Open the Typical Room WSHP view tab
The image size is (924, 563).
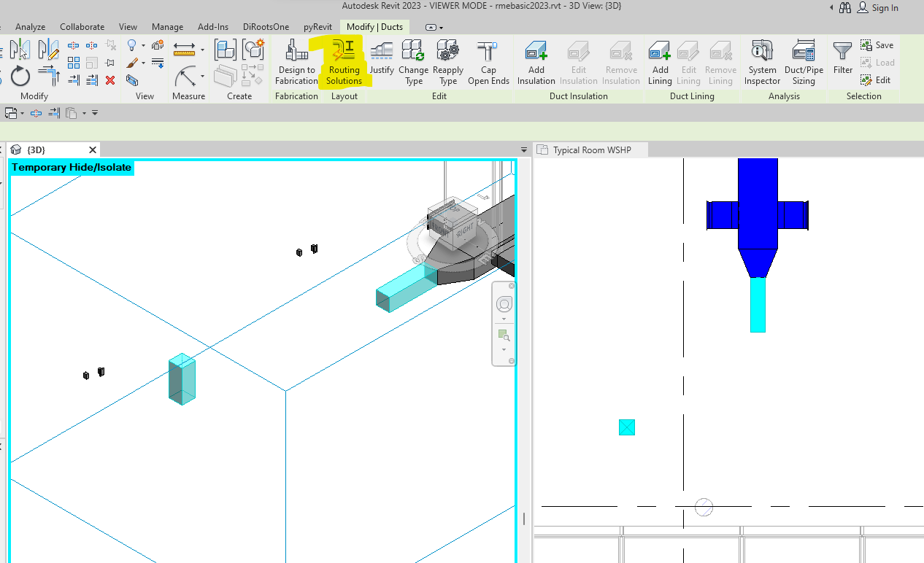point(590,150)
